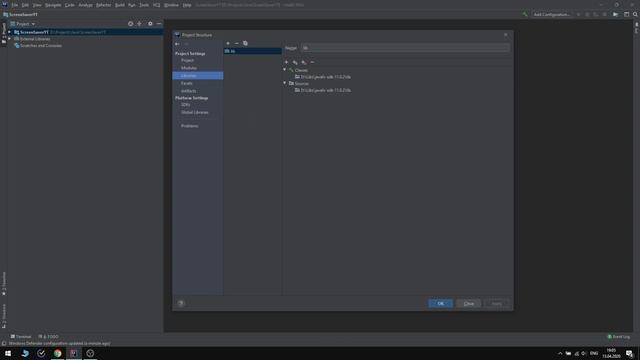This screenshot has height=360, width=640.
Task: Click the Close button in dialog
Action: click(x=469, y=303)
